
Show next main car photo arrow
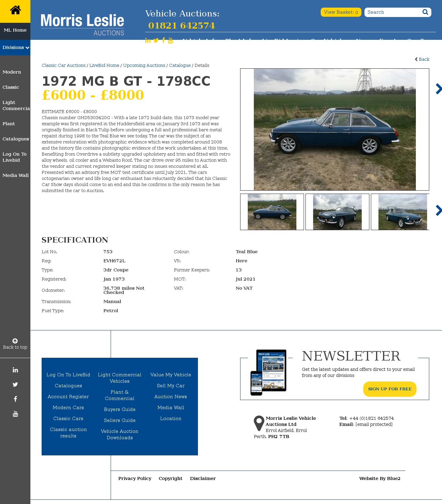click(438, 89)
